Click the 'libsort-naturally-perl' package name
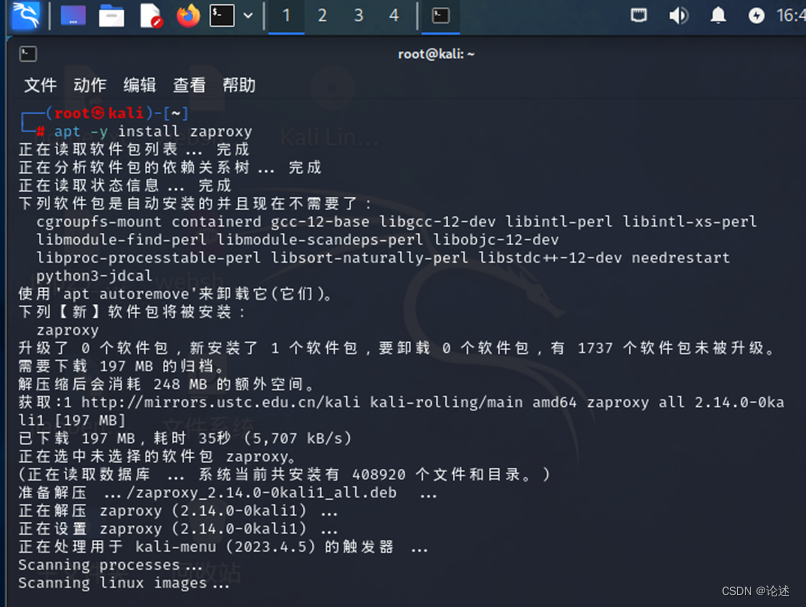806x607 pixels. tap(370, 258)
